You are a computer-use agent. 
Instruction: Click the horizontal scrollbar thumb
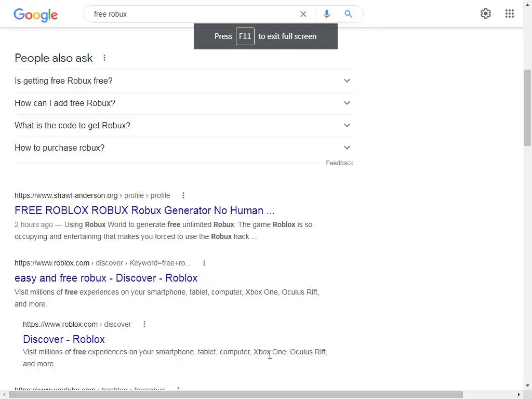pos(236,395)
